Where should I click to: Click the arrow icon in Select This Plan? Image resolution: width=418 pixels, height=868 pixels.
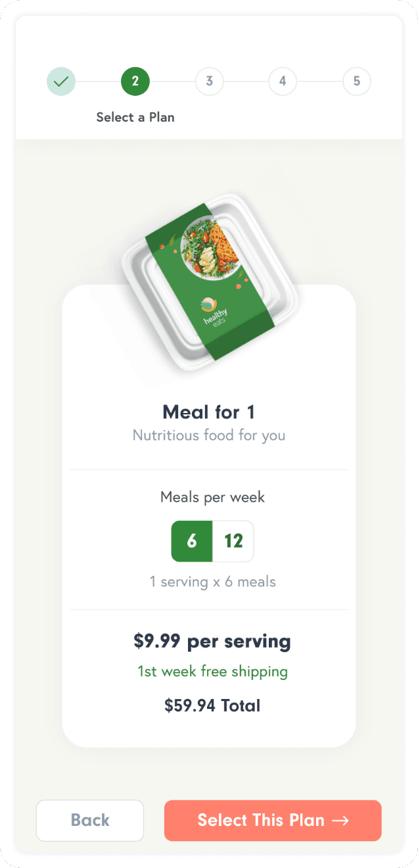click(x=340, y=821)
